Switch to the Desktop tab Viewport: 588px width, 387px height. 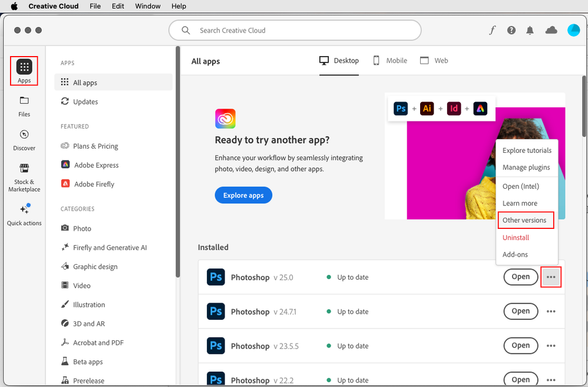(339, 61)
